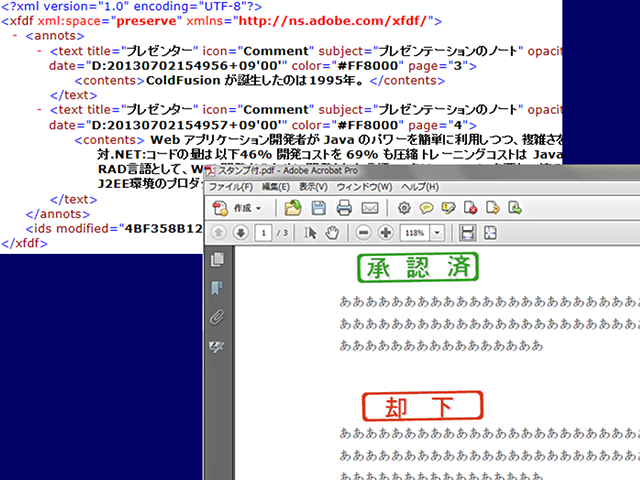Image resolution: width=640 pixels, height=480 pixels.
Task: Choose the text selection cursor tool
Action: pos(310,233)
